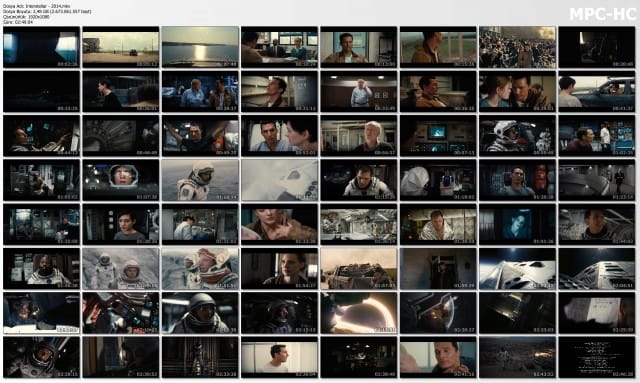
Task: Open the close-up astronaut face in helmet thumbnail
Action: [x=121, y=180]
